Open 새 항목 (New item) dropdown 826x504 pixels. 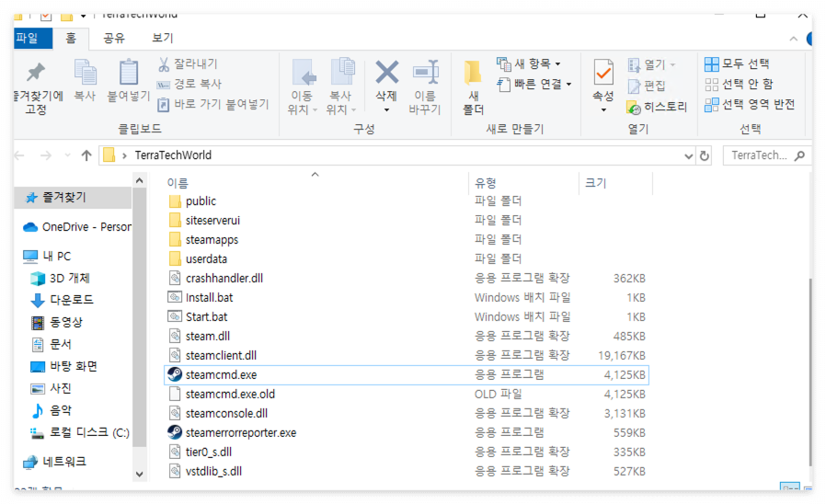(529, 63)
